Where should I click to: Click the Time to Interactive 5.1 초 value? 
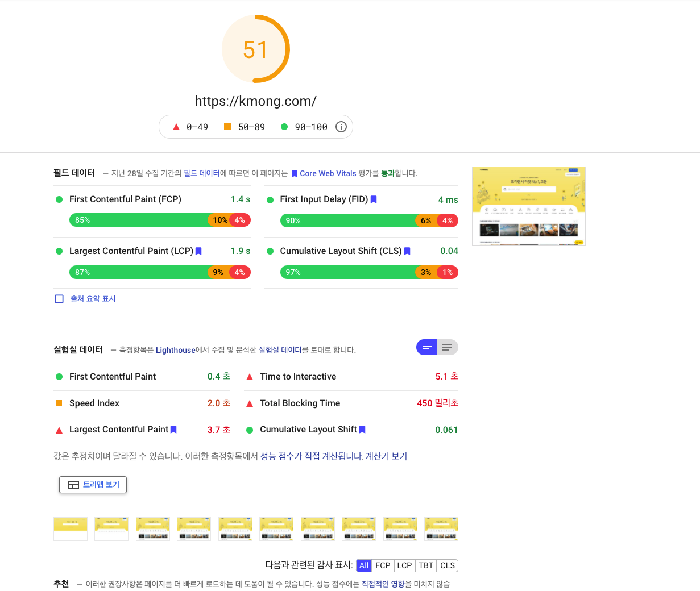[x=447, y=377]
